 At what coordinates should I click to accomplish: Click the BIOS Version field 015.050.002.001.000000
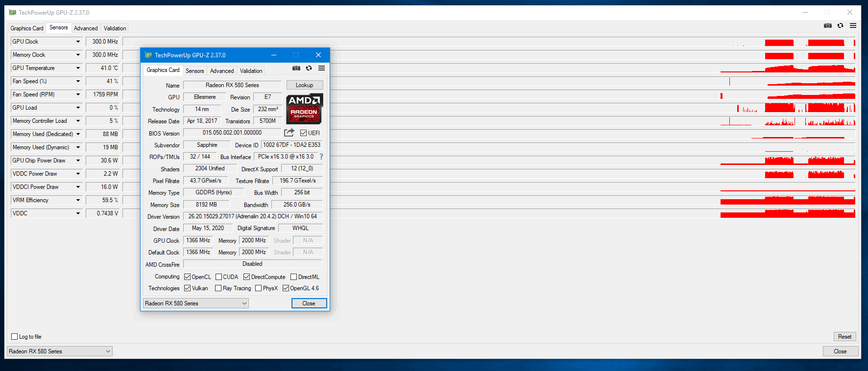point(232,133)
